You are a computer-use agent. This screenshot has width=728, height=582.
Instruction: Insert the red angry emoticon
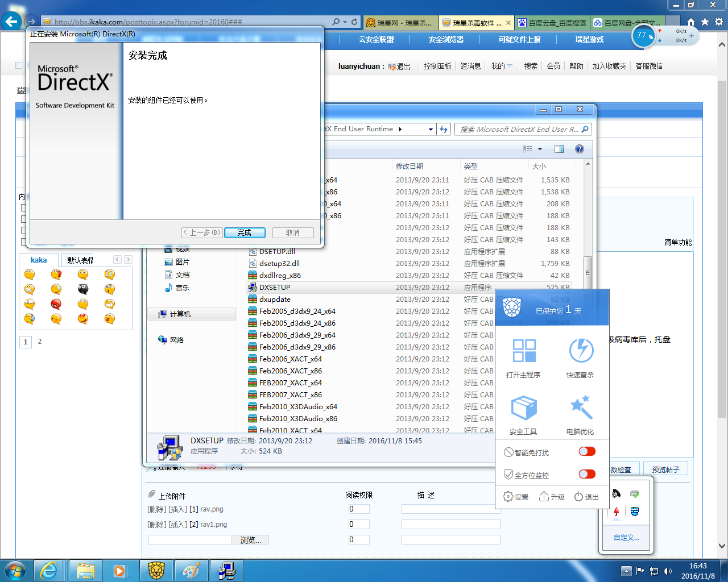(x=56, y=304)
